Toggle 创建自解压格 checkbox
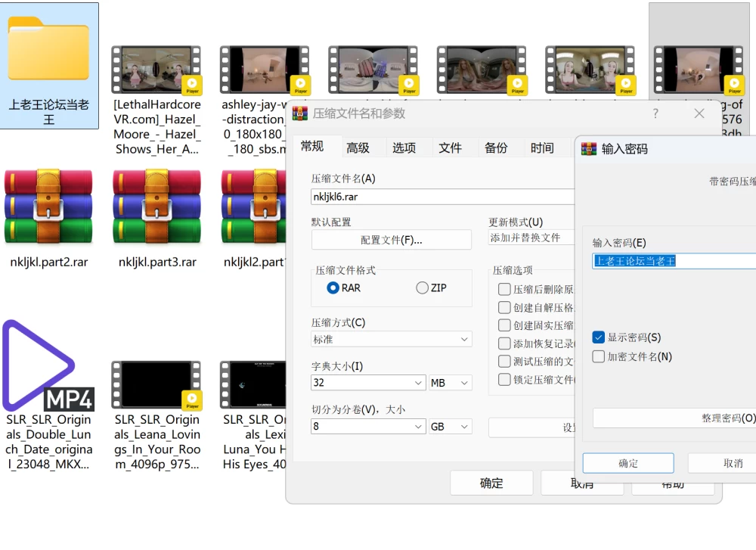 504,307
